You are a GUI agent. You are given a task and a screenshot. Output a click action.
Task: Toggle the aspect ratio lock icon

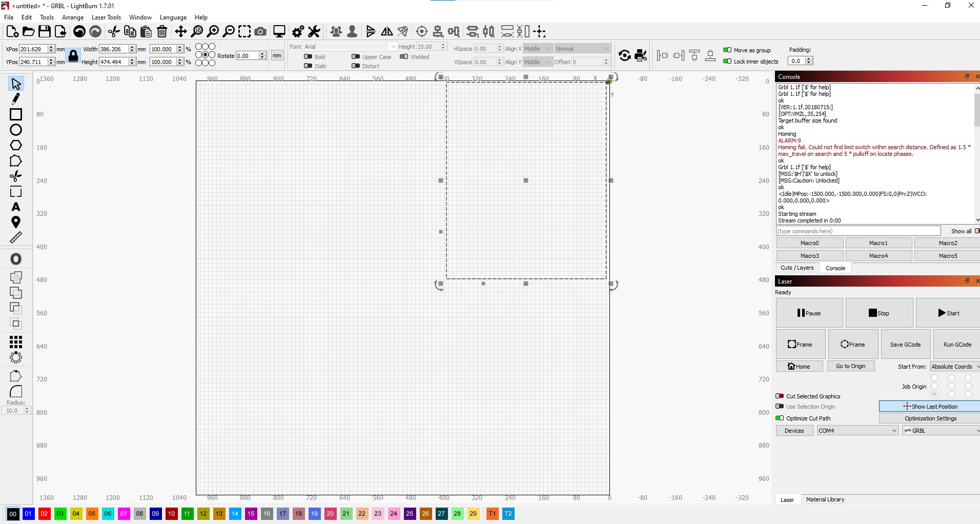[x=73, y=56]
